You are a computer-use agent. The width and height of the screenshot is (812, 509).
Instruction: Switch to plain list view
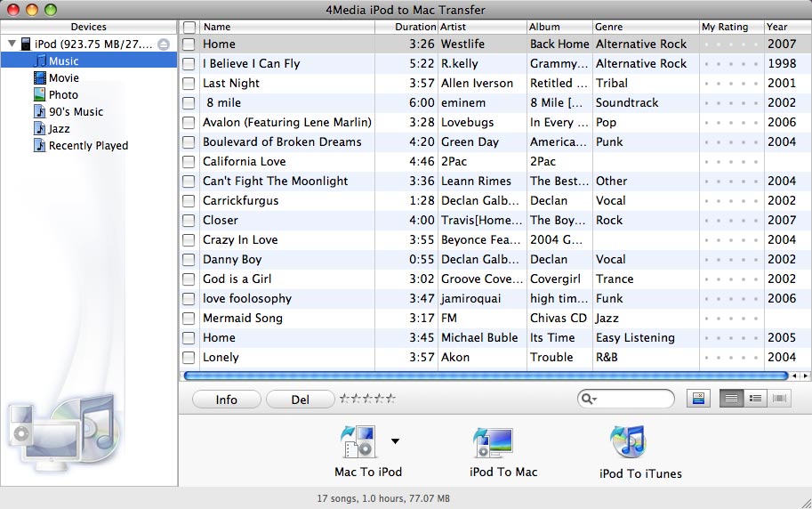tap(731, 398)
